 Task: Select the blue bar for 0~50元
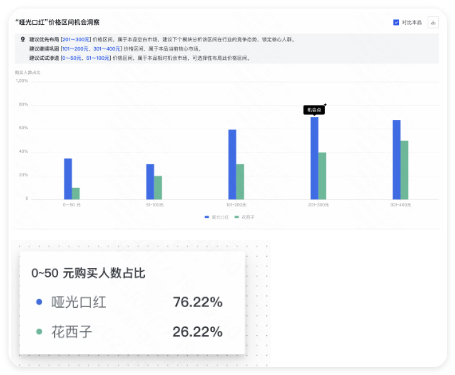pyautogui.click(x=68, y=179)
